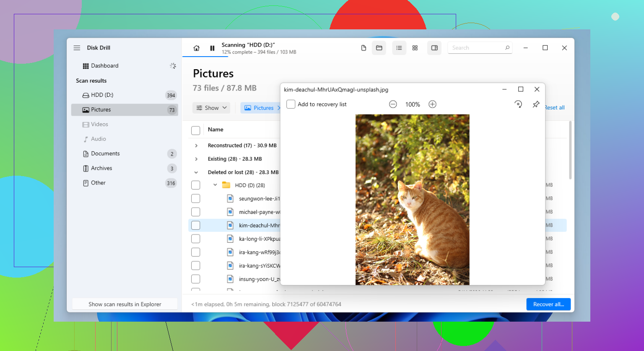Select the Audio category
Screen dimensions: 644x351
pyautogui.click(x=125, y=139)
